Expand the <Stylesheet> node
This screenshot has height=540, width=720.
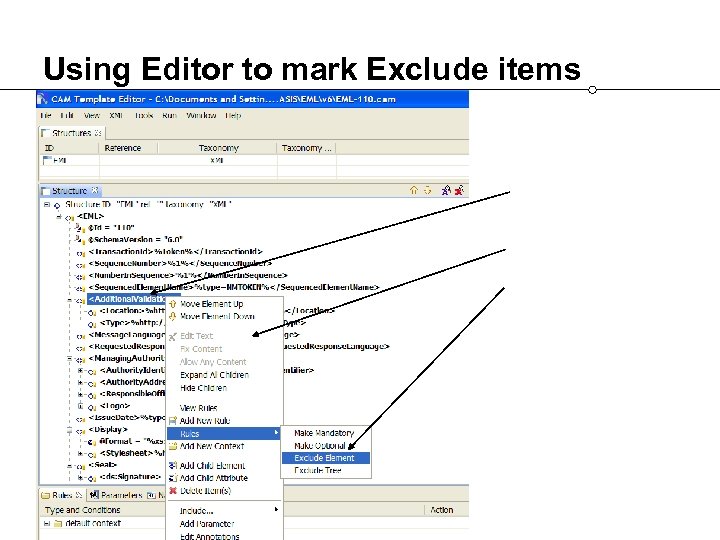pyautogui.click(x=80, y=453)
